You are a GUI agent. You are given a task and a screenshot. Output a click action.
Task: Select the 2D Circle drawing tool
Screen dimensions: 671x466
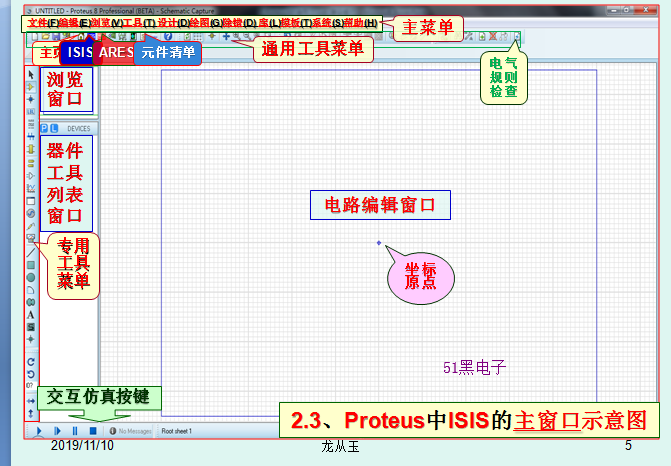[x=31, y=278]
